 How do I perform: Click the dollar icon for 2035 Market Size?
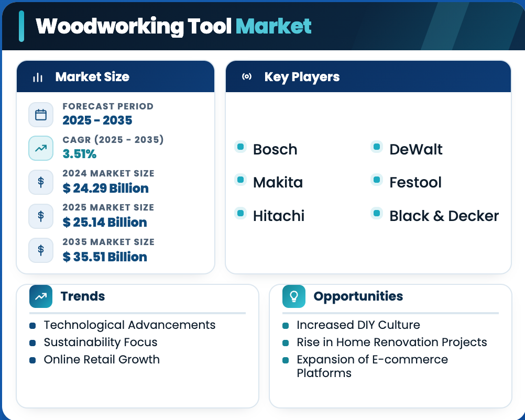point(41,250)
